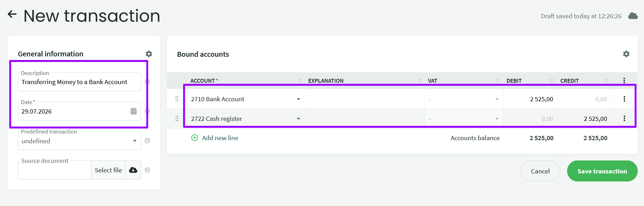
Task: Click the cloud draft saved icon
Action: (633, 16)
